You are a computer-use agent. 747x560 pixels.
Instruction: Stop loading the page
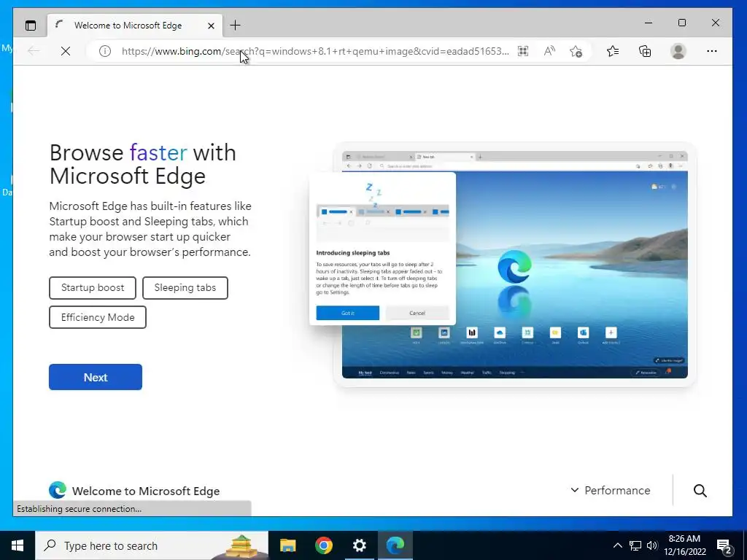tap(66, 51)
